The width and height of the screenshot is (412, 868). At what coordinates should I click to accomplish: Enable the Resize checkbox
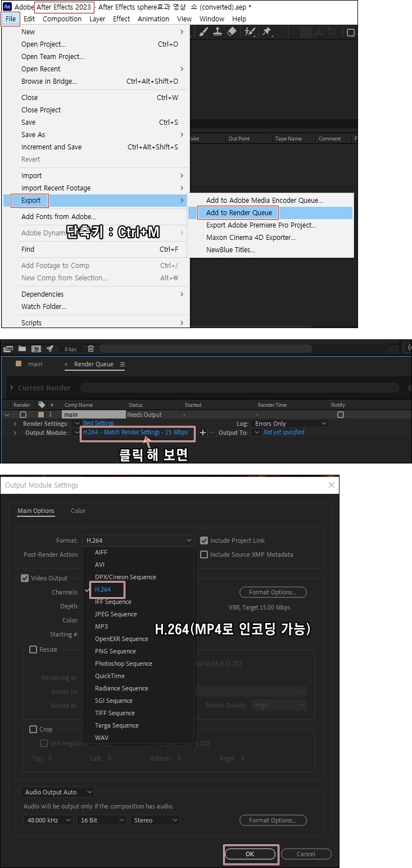pyautogui.click(x=33, y=649)
